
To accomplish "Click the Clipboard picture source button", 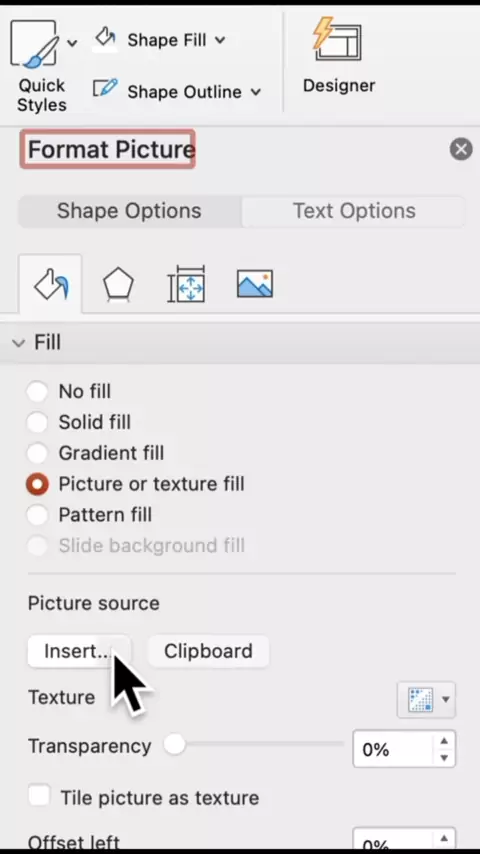I will pyautogui.click(x=208, y=651).
